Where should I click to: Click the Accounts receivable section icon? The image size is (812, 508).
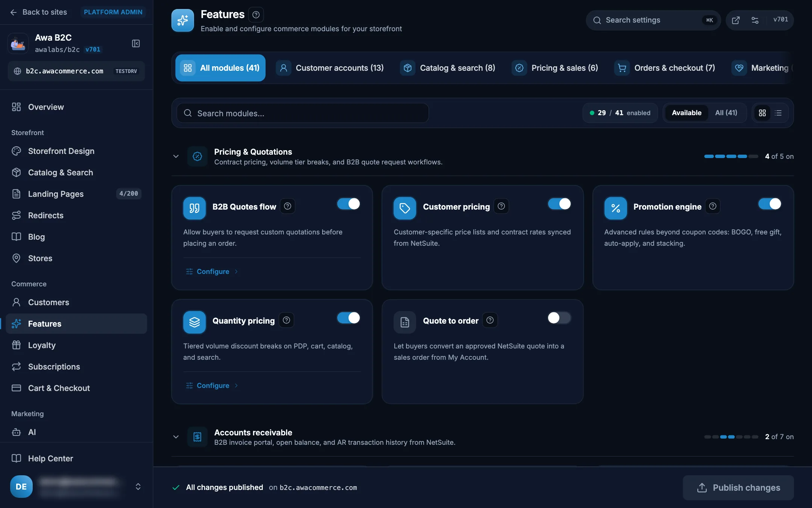coord(197,437)
